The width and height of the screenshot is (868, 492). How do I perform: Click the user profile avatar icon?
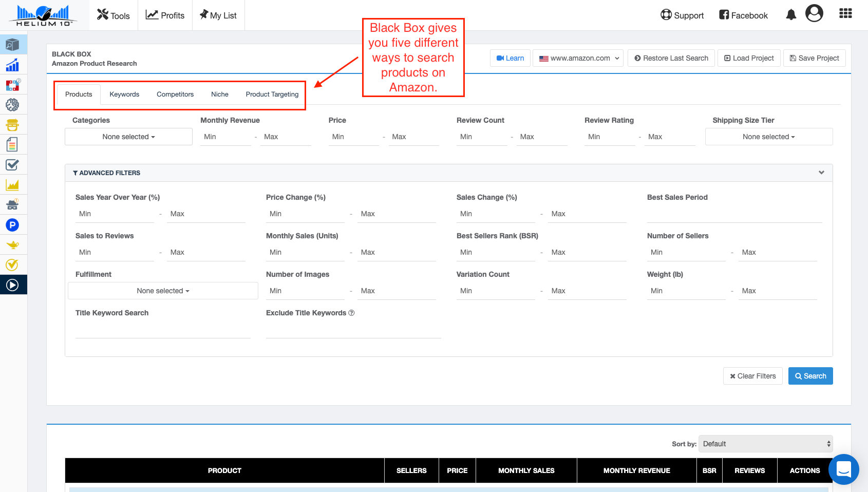click(x=814, y=13)
